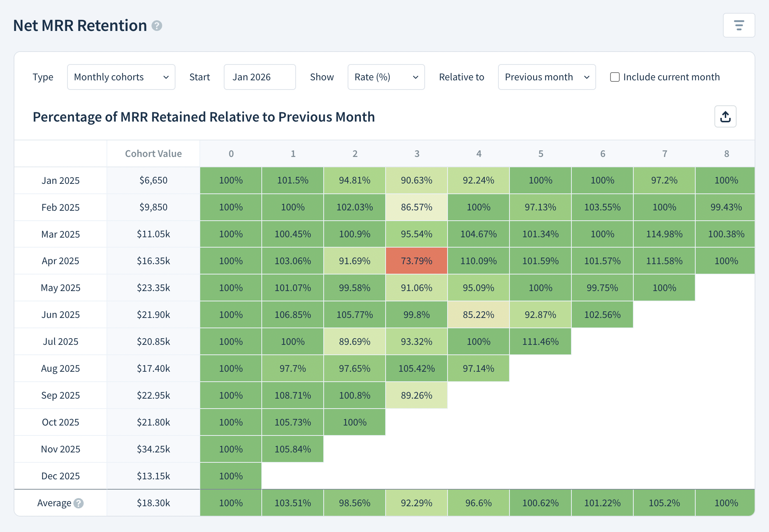Open the Monthly cohorts type dropdown
769x532 pixels.
pyautogui.click(x=121, y=77)
